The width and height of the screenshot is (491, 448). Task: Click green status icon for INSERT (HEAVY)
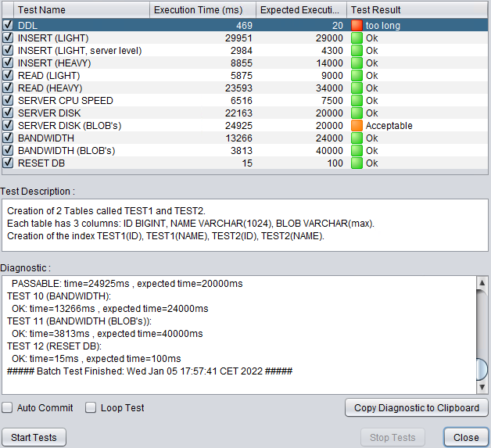point(357,63)
